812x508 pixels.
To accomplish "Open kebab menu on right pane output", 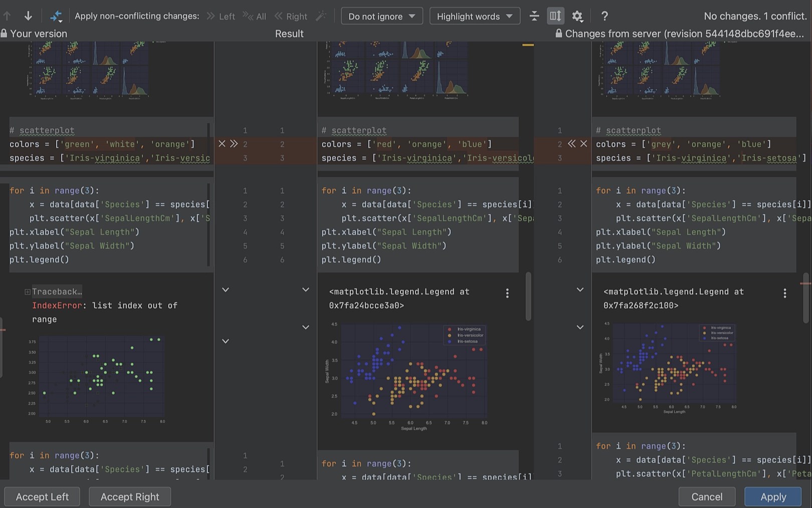I will click(785, 294).
